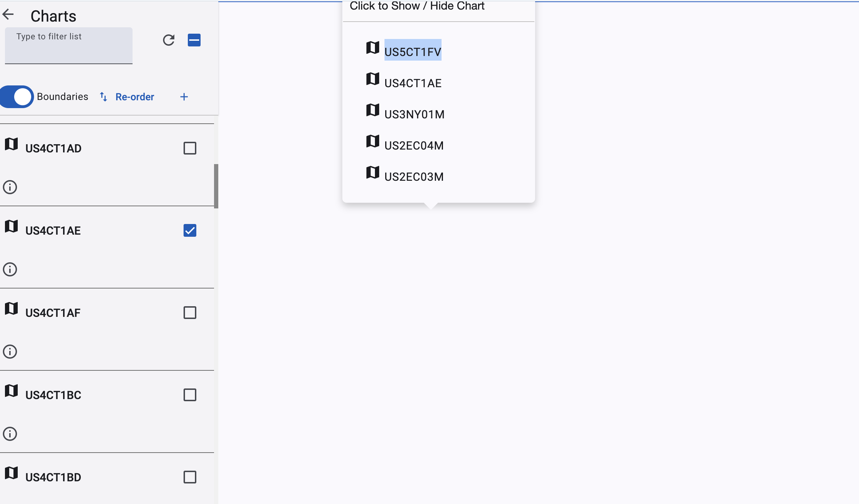Select US5CT1FV in the popup list
859x504 pixels.
412,52
